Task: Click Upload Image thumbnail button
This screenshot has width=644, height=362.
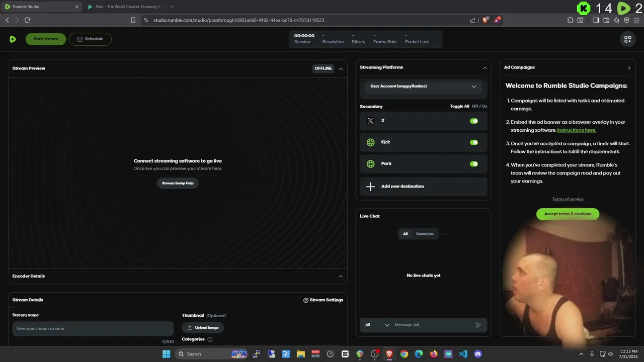Action: pyautogui.click(x=203, y=328)
